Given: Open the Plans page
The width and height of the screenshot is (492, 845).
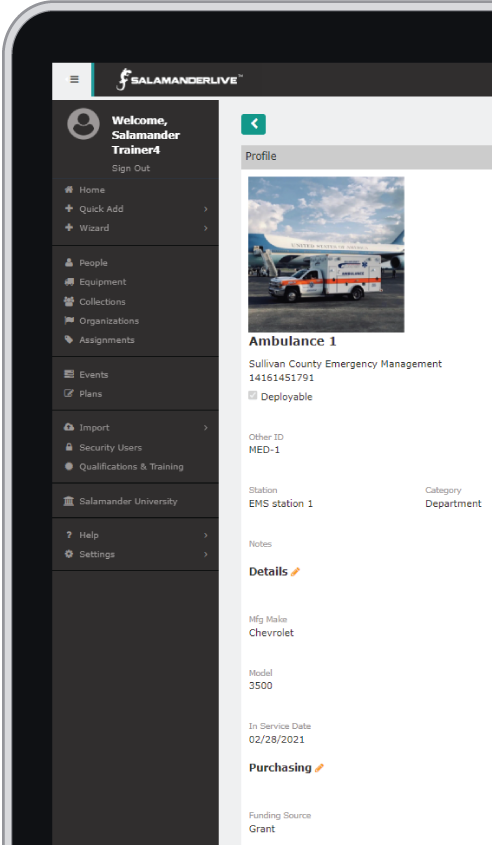Looking at the screenshot, I should click(x=91, y=394).
